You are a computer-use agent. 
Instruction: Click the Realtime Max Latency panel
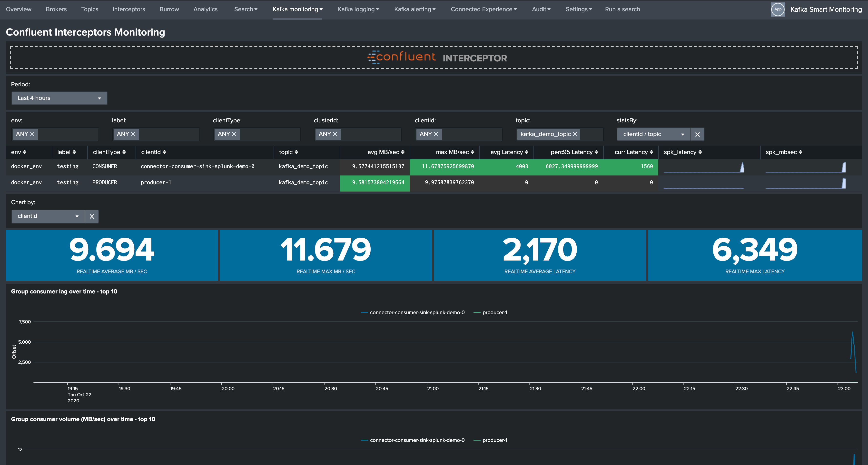click(755, 255)
